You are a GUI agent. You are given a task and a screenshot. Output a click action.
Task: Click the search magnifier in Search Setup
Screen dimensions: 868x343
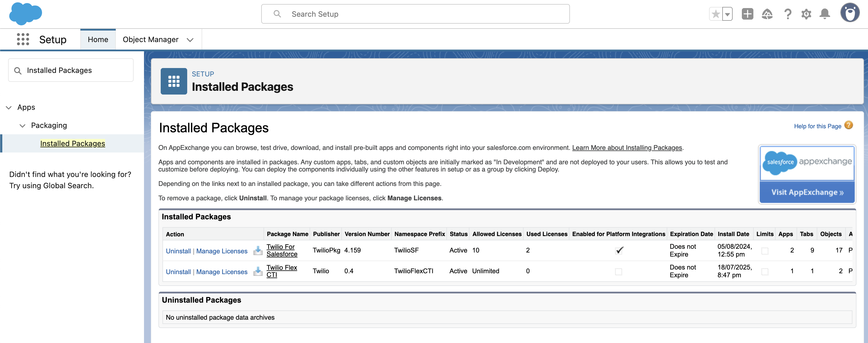point(277,14)
